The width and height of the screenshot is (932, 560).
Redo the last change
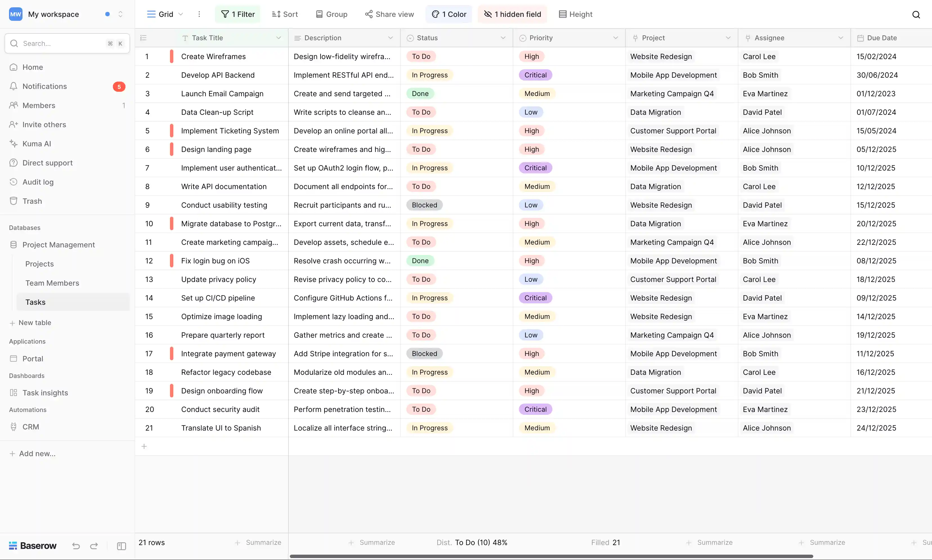click(x=94, y=546)
